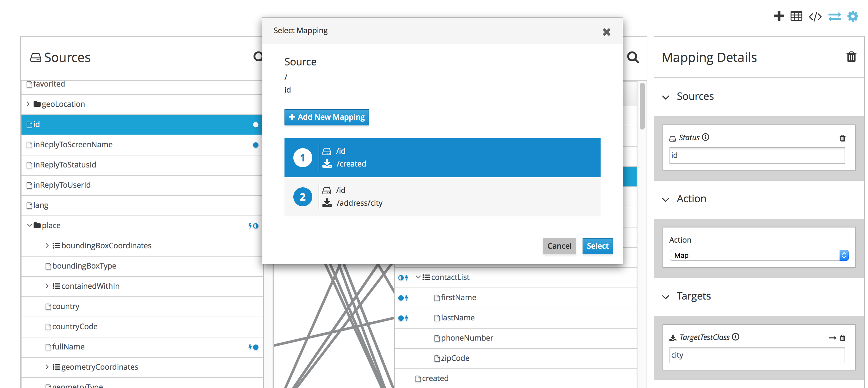Click Cancel in the Select Mapping dialog
Image resolution: width=868 pixels, height=388 pixels.
pos(559,246)
